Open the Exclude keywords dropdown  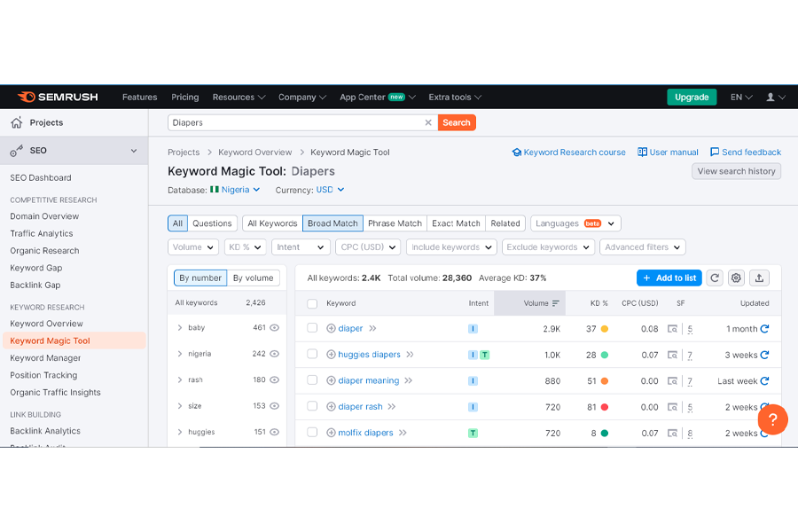(548, 246)
